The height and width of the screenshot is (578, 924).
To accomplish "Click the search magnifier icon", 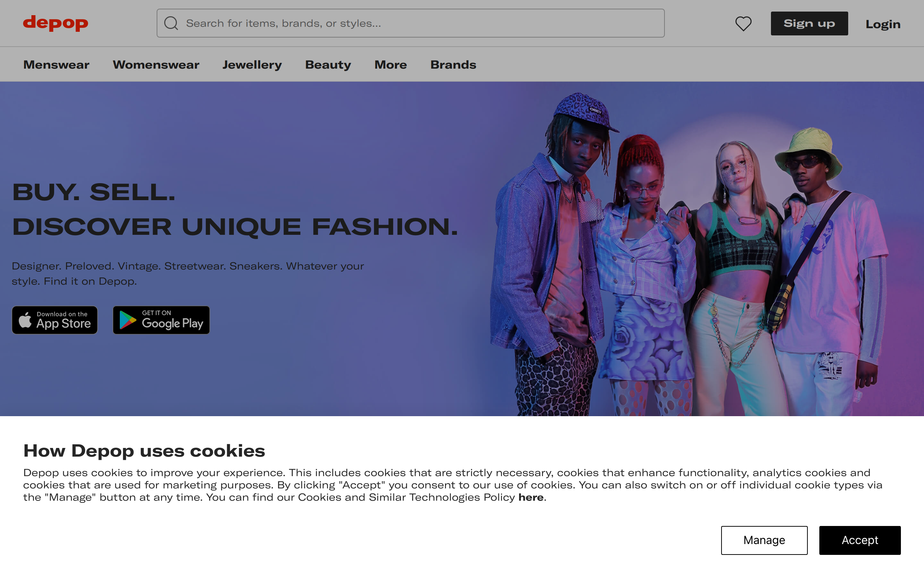I will click(171, 23).
